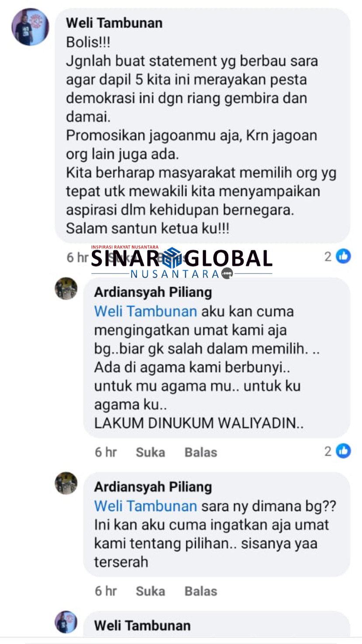Open the Weli Tambunan name on the bottom comment
This screenshot has height=644, width=362.
(143, 626)
